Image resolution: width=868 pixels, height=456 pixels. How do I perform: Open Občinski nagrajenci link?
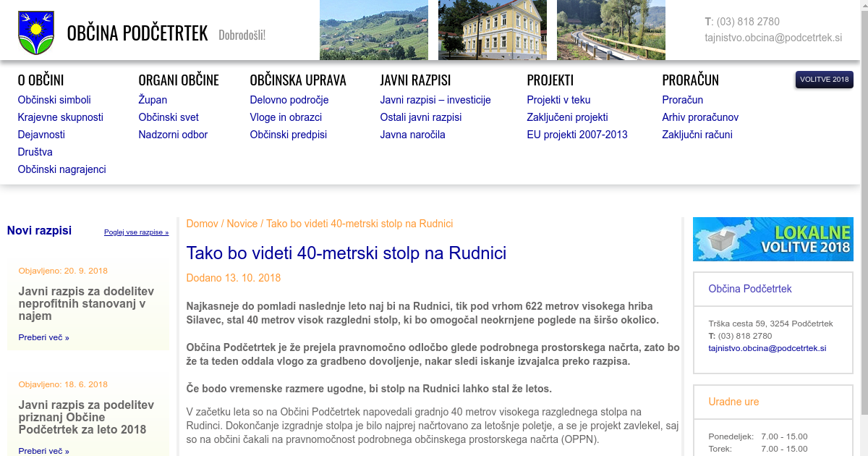point(61,169)
